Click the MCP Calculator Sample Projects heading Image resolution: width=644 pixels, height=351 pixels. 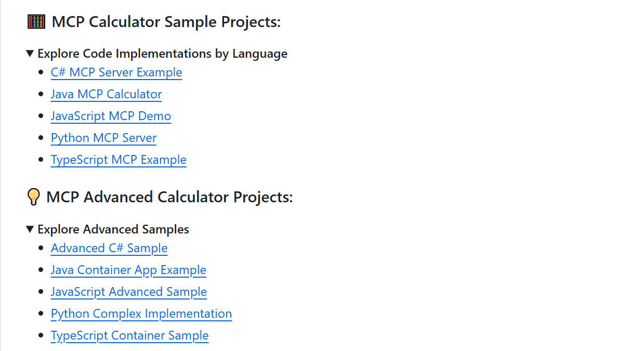pos(166,22)
